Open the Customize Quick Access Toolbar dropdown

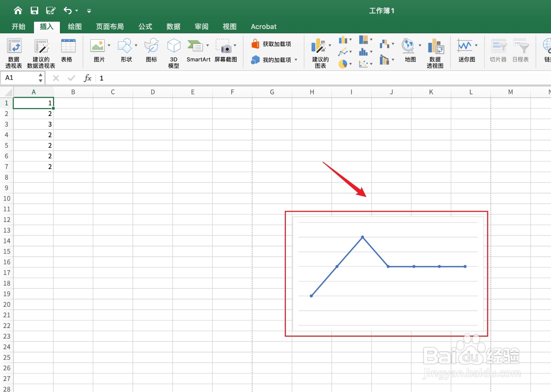89,11
